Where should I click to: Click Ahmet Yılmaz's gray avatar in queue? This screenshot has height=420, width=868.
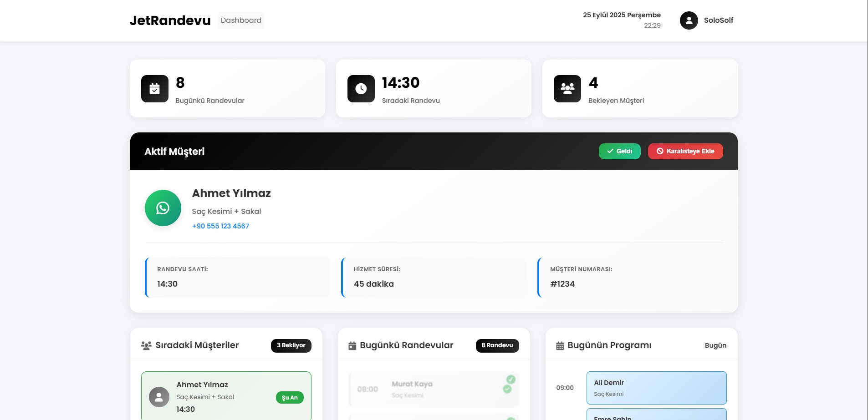coord(159,397)
